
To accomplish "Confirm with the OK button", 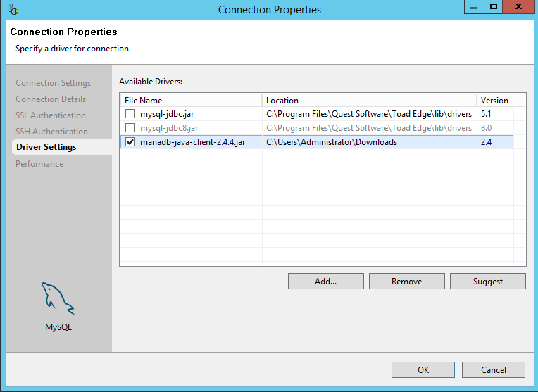I will click(423, 370).
